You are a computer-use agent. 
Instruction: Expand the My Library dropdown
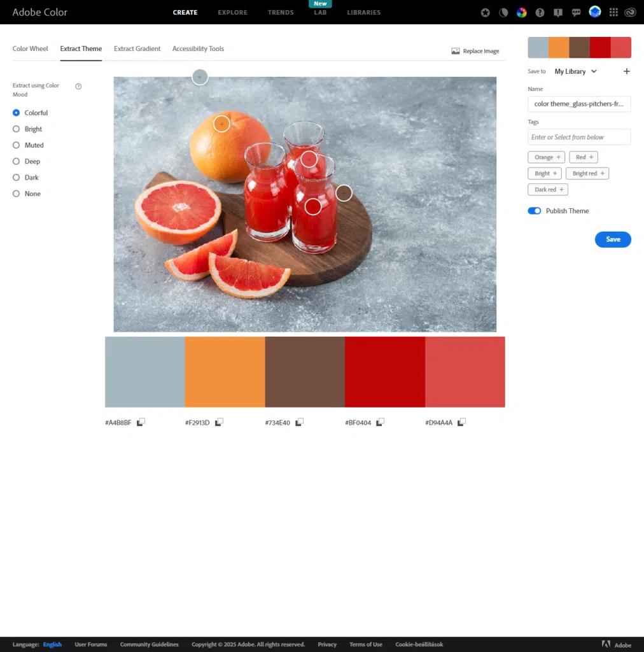[575, 71]
